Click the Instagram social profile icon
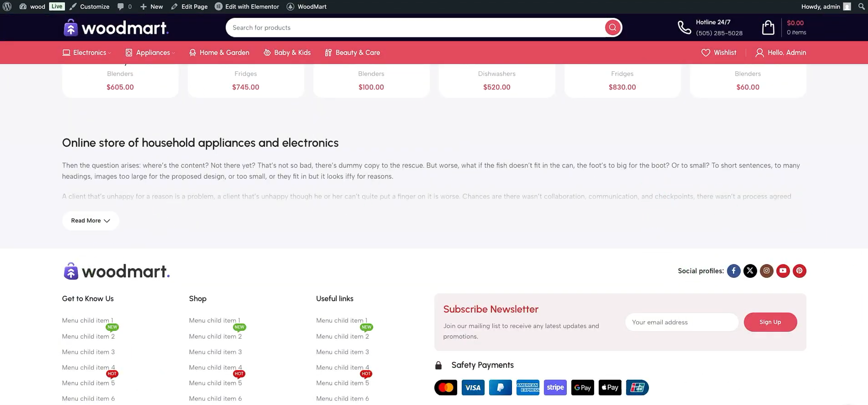This screenshot has width=868, height=405. pos(766,271)
